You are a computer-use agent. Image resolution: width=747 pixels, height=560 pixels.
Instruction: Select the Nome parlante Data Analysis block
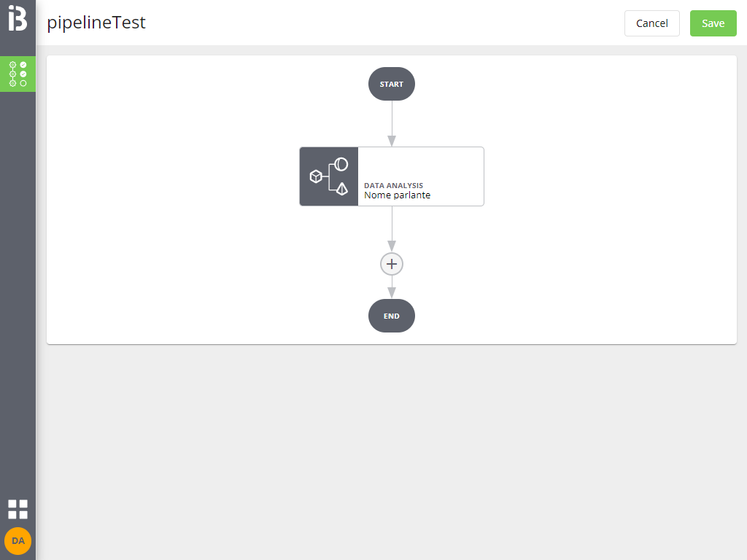420,176
